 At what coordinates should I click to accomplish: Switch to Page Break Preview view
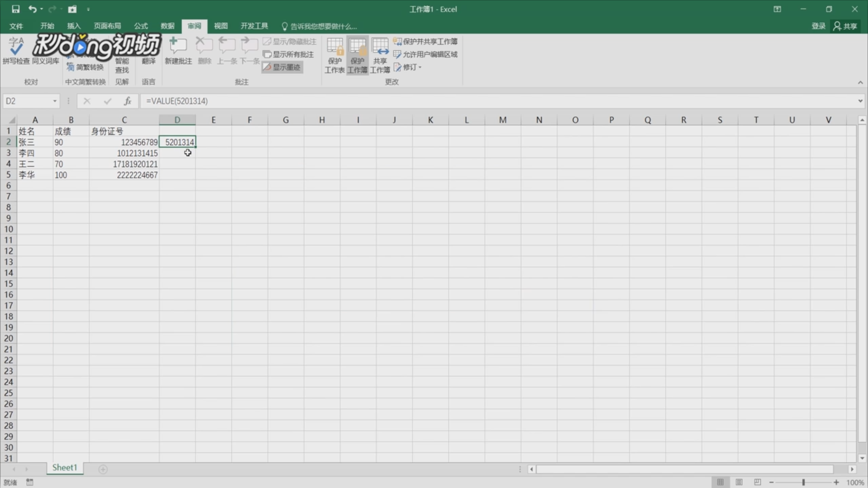coord(758,482)
